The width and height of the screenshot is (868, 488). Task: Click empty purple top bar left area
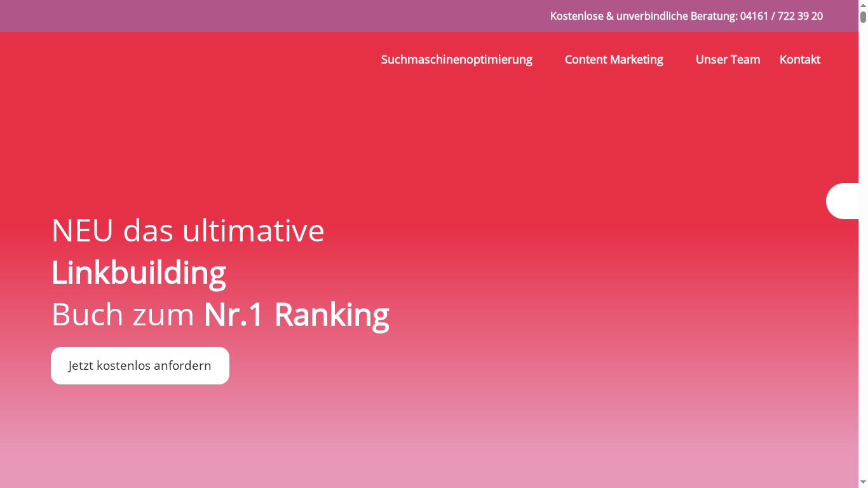point(191,16)
